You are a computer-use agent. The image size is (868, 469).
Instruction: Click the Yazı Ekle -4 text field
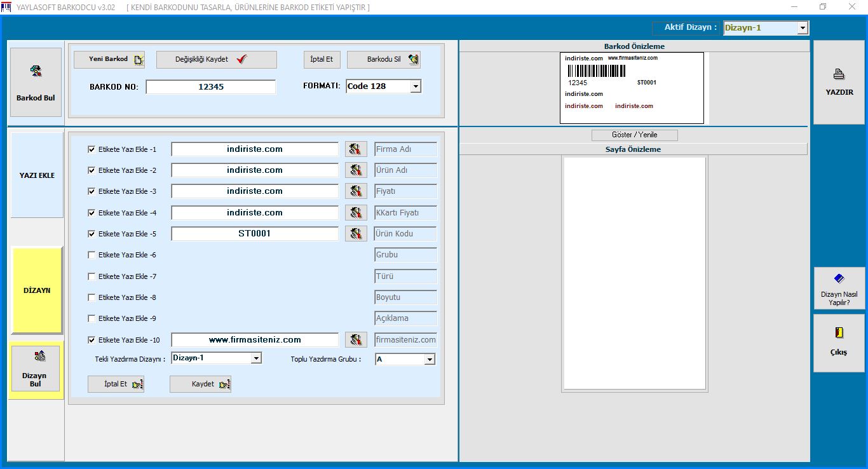(255, 213)
